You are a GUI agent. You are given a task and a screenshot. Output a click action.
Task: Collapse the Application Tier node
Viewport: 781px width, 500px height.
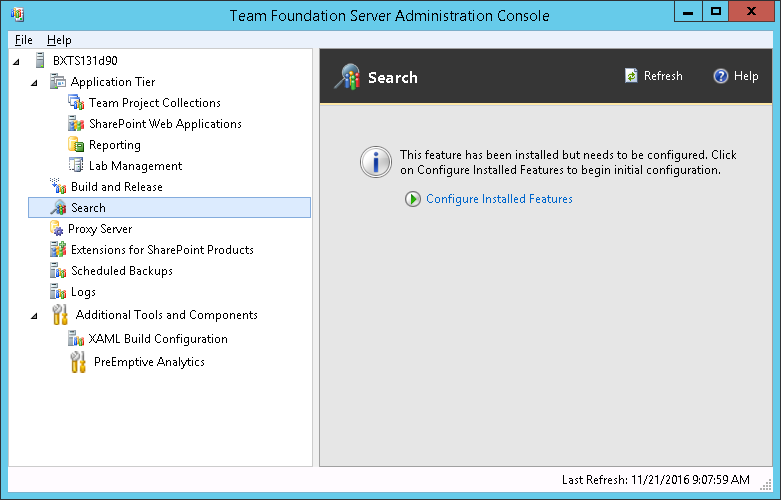34,83
